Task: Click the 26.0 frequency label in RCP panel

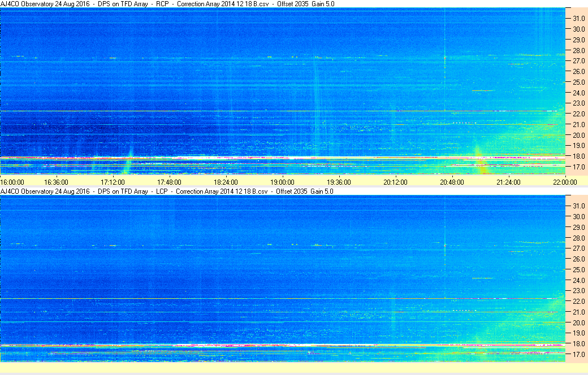Action: (x=578, y=72)
